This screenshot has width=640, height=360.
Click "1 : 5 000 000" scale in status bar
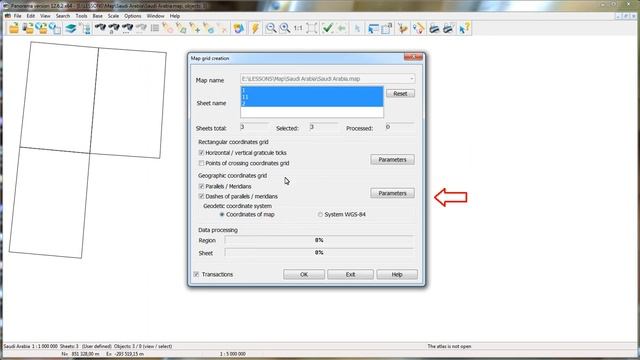click(233, 354)
